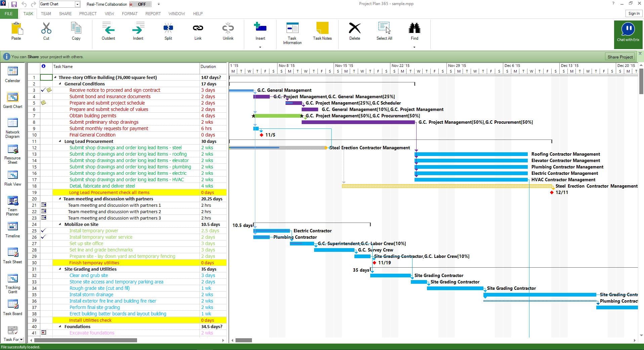Screen dimensions: 644x350
Task: Click the Find binoculars icon
Action: (415, 28)
